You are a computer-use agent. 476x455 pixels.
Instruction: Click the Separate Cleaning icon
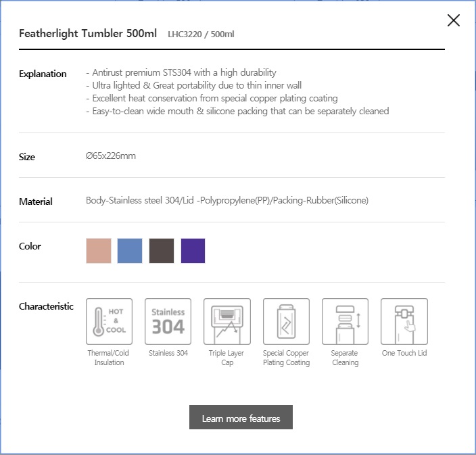click(345, 321)
